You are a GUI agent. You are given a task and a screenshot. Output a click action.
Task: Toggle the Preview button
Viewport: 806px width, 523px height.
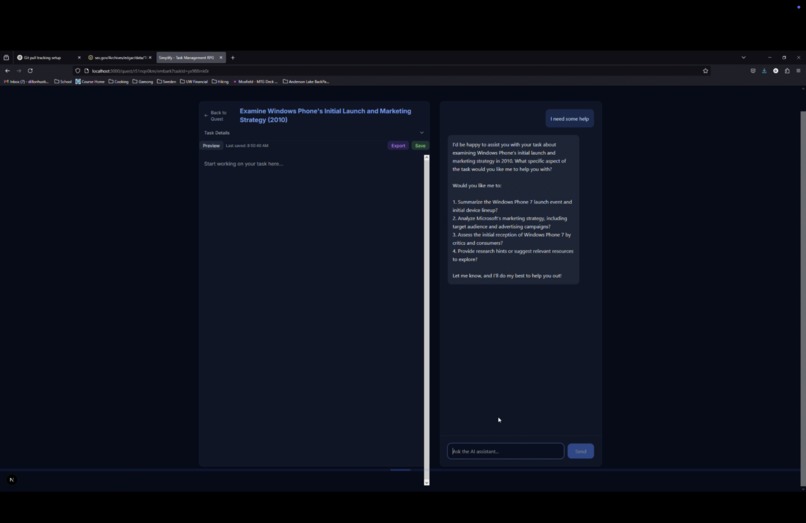[x=211, y=146]
